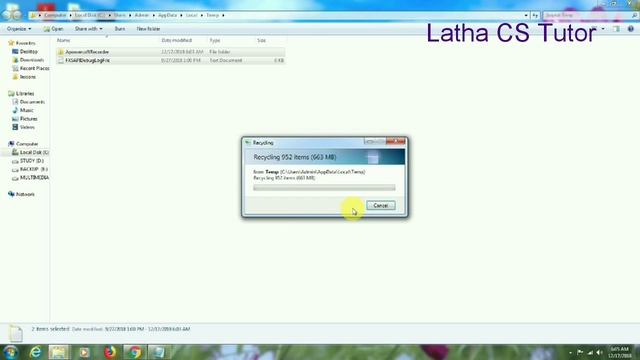Open the Windows Start button
The image size is (640, 360).
click(x=11, y=352)
